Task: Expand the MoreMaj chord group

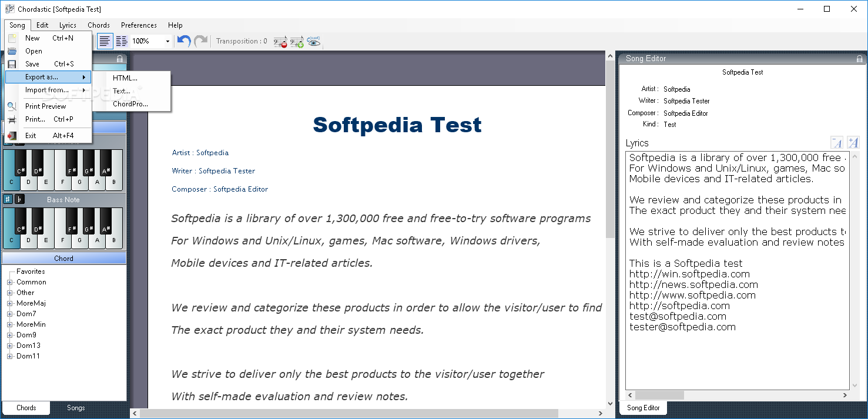Action: point(9,304)
